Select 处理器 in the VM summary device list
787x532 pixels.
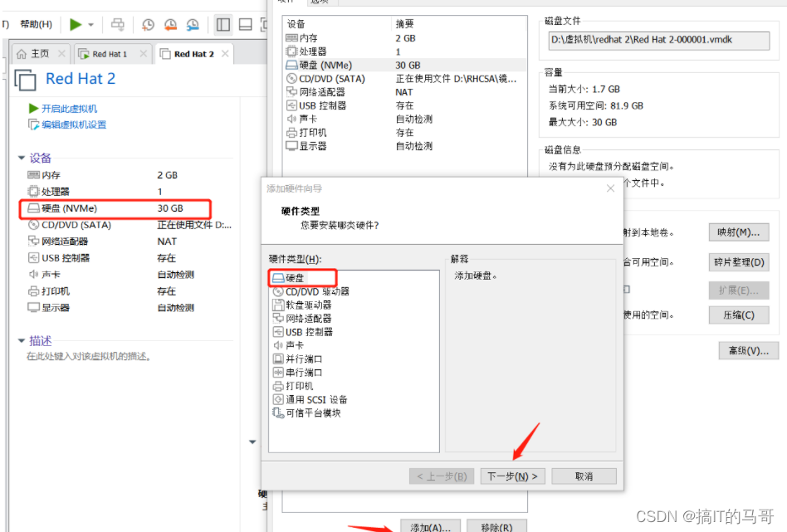coord(130,192)
